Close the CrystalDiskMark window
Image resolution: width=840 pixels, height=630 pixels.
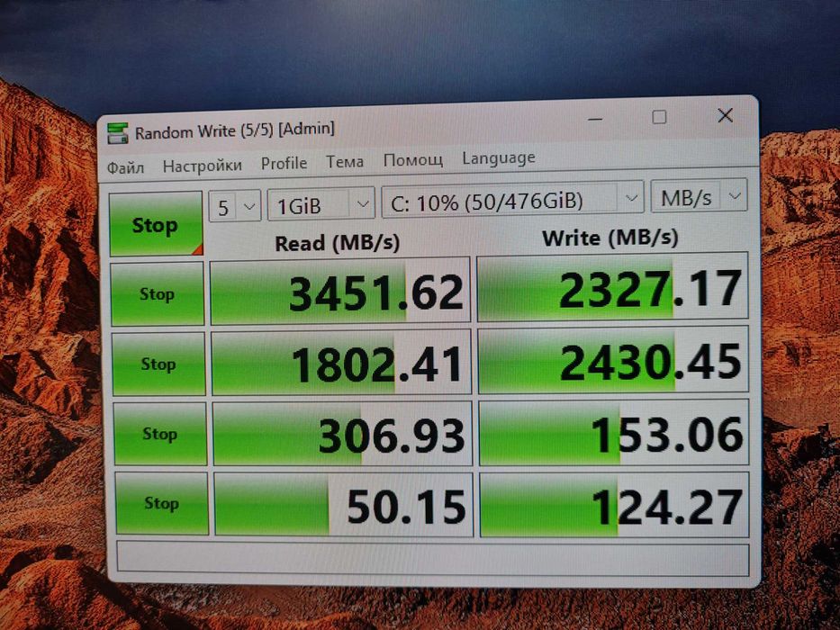726,114
